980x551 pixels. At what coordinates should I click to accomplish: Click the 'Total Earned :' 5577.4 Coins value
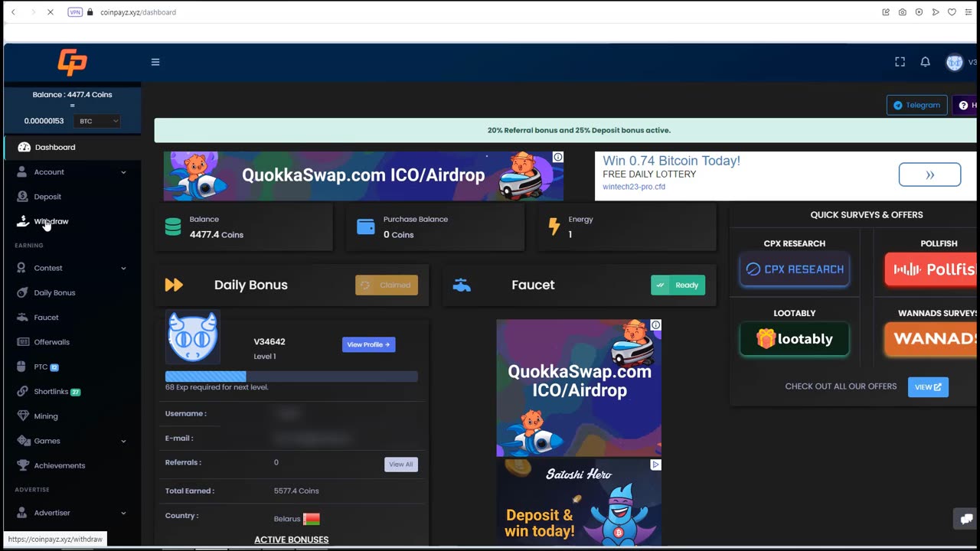(x=296, y=491)
